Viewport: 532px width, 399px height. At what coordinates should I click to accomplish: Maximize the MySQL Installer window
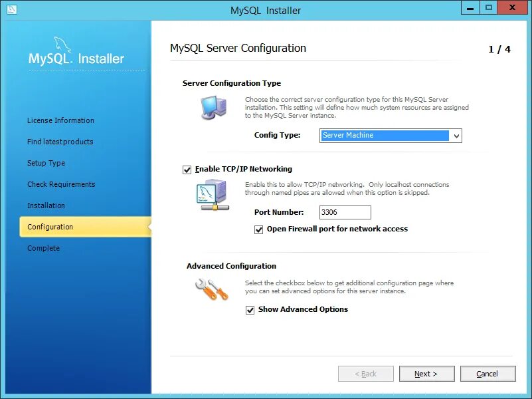click(489, 8)
